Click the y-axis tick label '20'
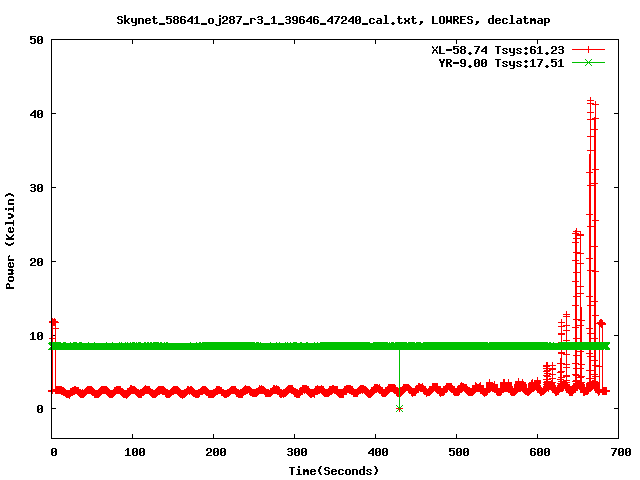This screenshot has height=480, width=640. (x=37, y=262)
